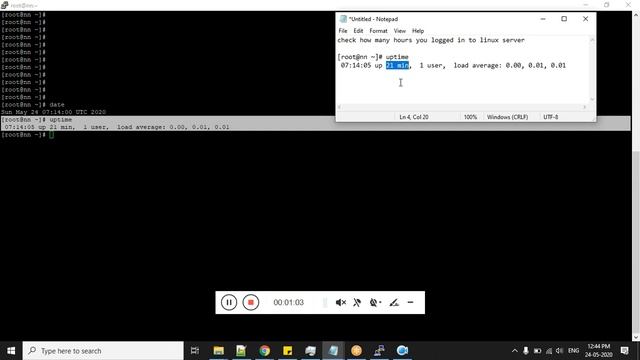Click the microphone icon in system tray
The height and width of the screenshot is (360, 640).
[x=526, y=351]
